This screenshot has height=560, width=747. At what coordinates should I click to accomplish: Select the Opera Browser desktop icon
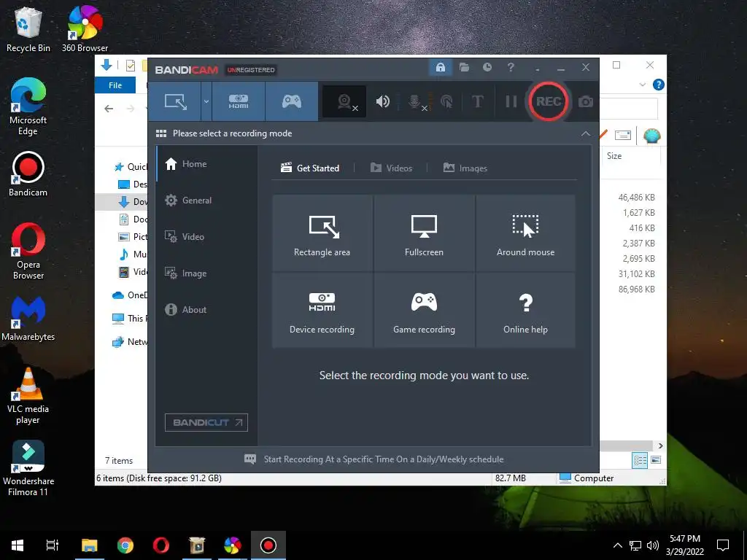coord(28,251)
